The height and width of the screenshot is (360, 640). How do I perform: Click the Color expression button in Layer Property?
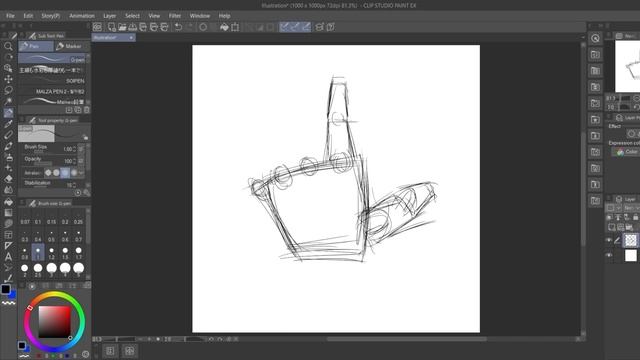pos(628,152)
